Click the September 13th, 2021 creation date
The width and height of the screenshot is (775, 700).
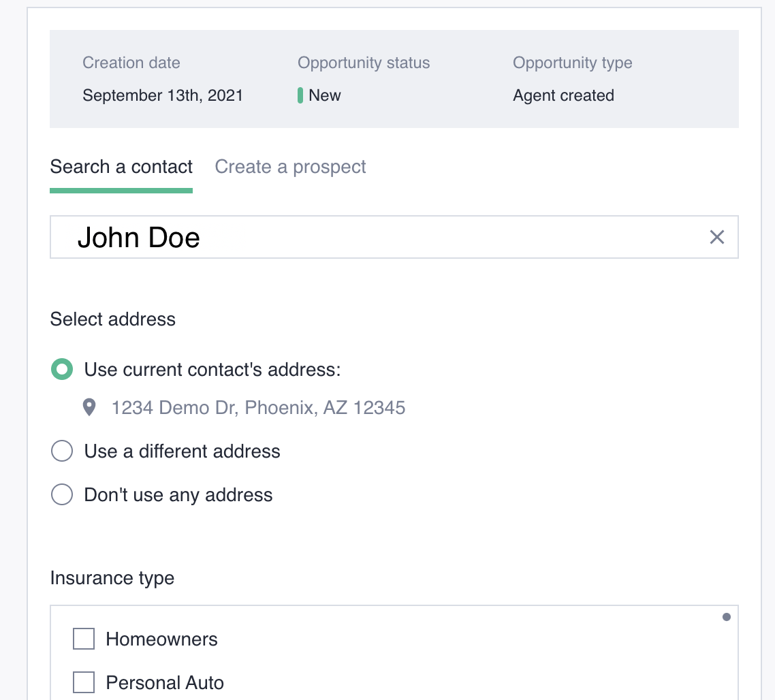163,95
